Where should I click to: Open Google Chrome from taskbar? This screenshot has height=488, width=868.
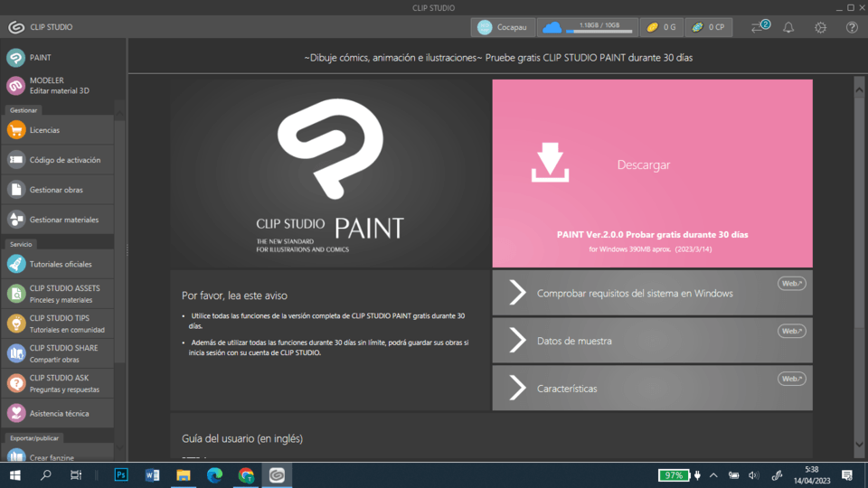point(246,475)
